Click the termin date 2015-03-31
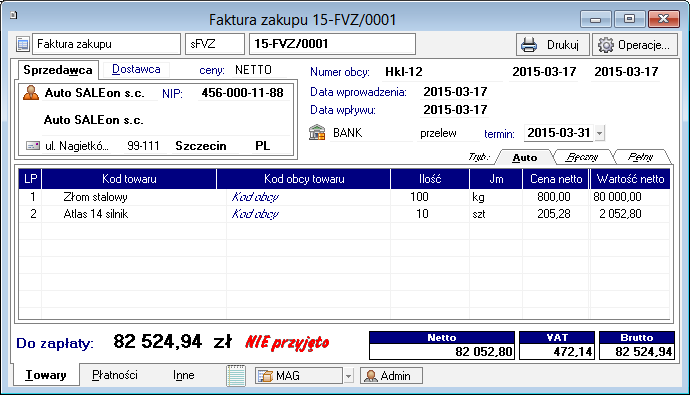 click(559, 133)
